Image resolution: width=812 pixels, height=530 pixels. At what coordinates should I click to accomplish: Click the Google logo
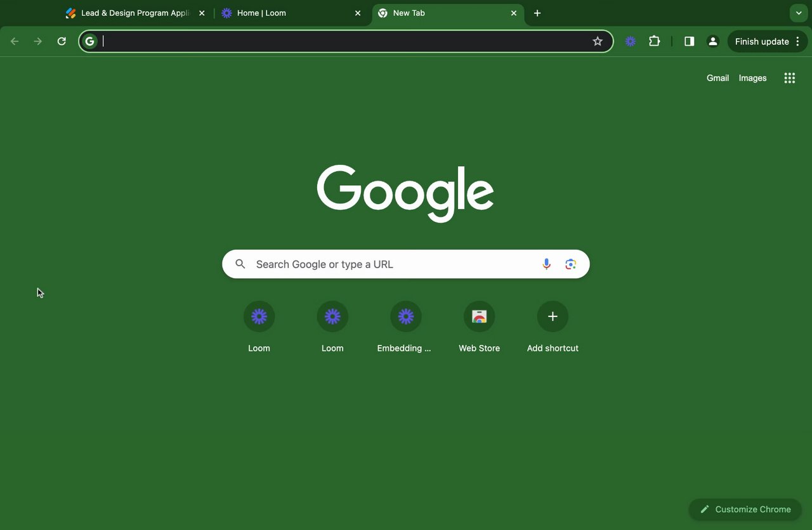[x=405, y=193]
